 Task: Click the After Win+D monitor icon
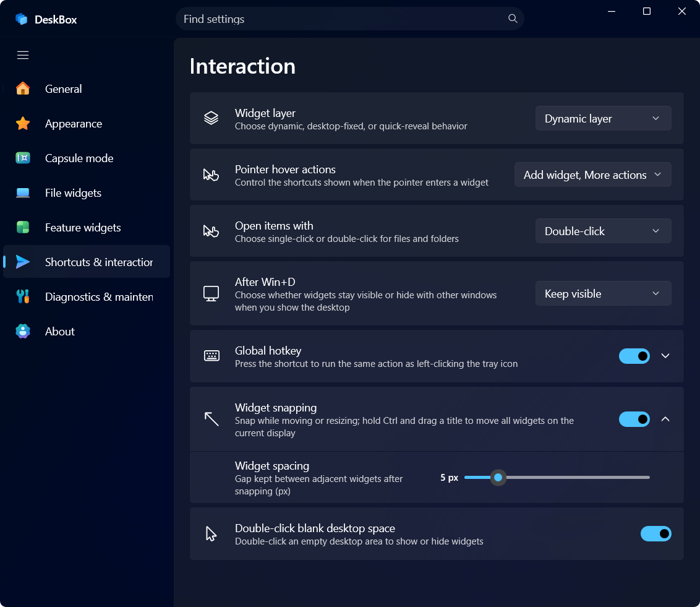pos(211,293)
